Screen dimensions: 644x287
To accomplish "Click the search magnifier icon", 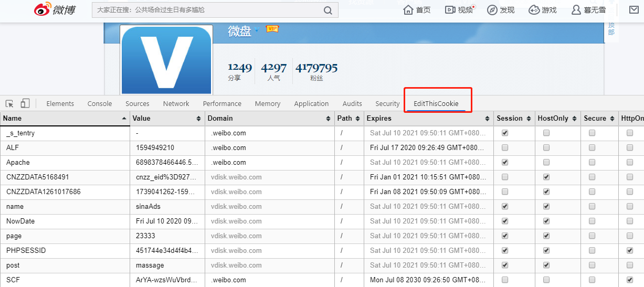I will (x=328, y=10).
